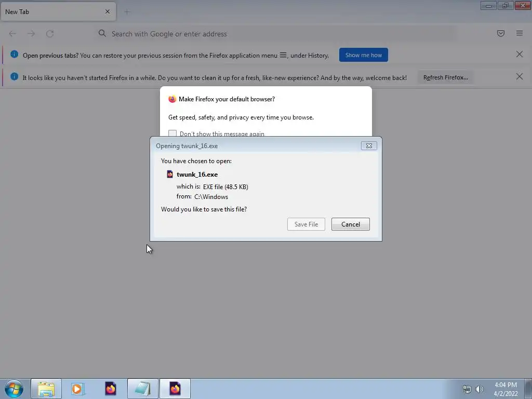This screenshot has height=399, width=532.
Task: Click the EXE file (48.5 KB) text
Action: point(225,187)
